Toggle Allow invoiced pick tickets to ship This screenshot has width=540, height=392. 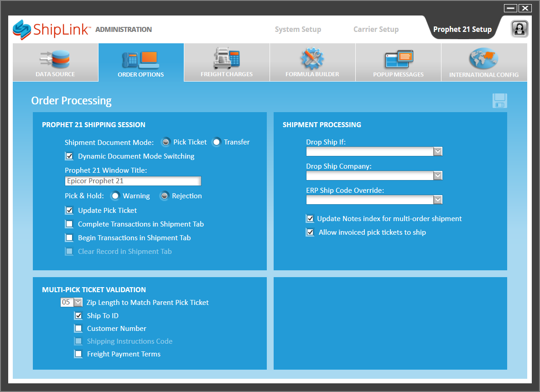pos(310,232)
